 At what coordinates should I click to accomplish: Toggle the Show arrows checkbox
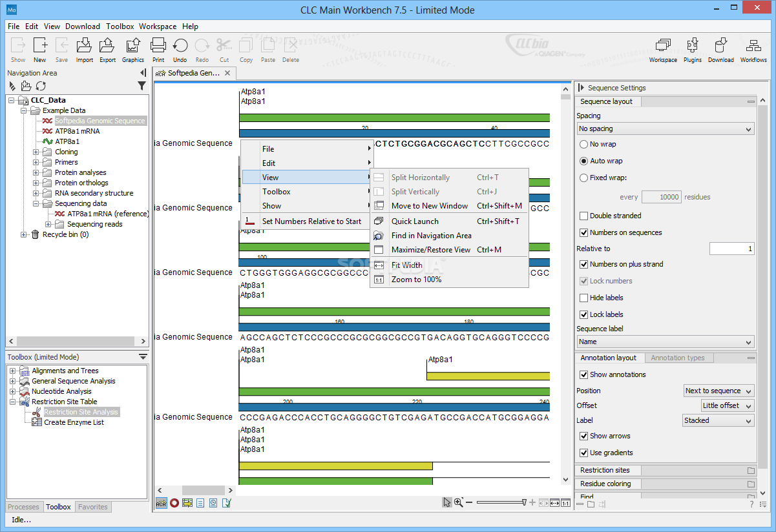click(584, 436)
